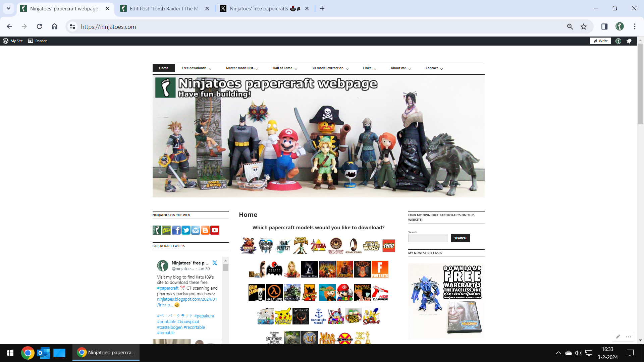Open the Facebook social icon
The width and height of the screenshot is (644, 362).
pos(176,230)
